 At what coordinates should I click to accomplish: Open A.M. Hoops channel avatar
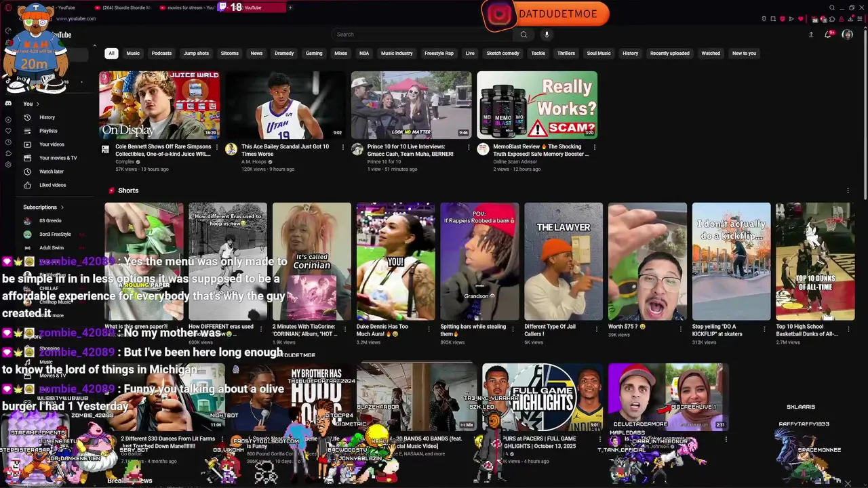coord(231,149)
